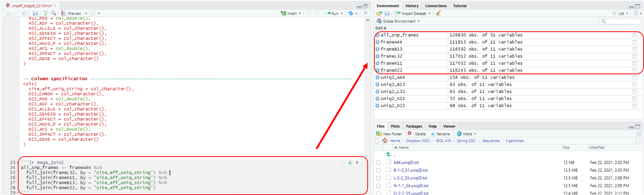644x195 pixels.
Task: Switch to the Connections tab
Action: (x=436, y=6)
